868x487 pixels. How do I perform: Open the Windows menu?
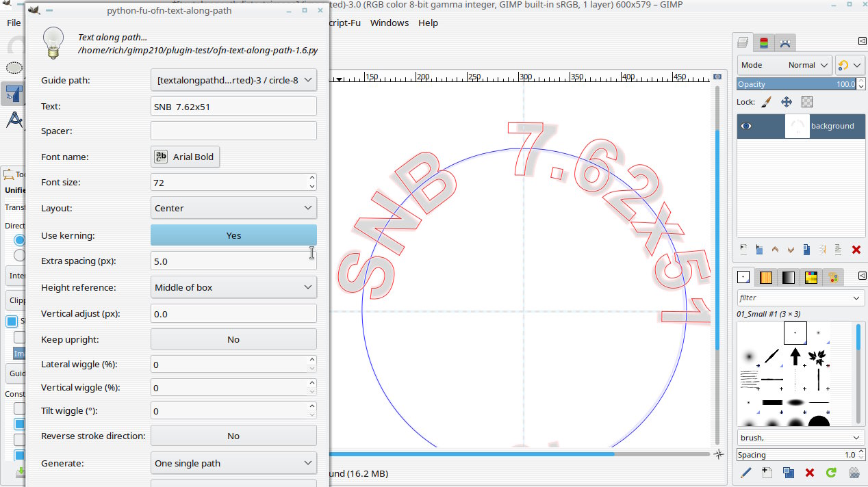[390, 23]
